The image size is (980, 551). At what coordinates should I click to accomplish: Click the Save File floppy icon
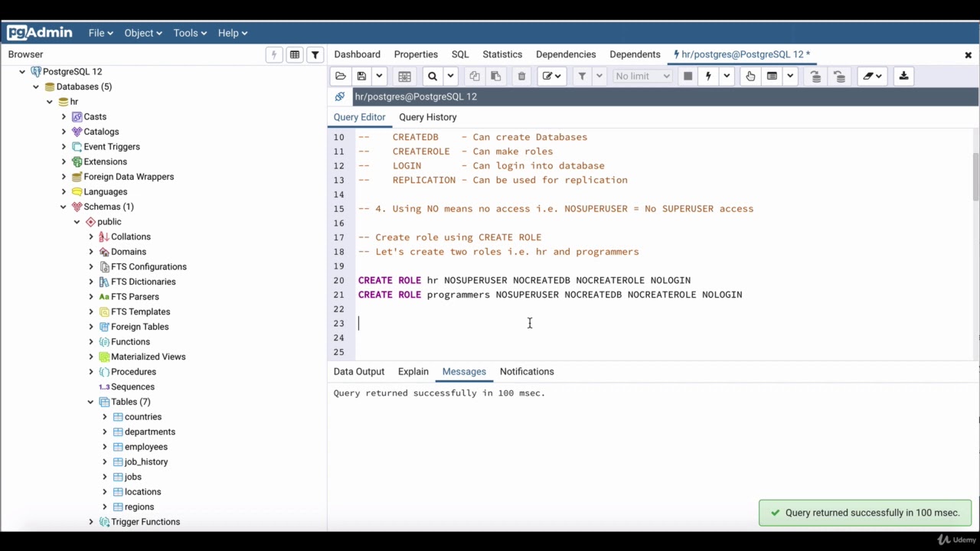pyautogui.click(x=361, y=76)
